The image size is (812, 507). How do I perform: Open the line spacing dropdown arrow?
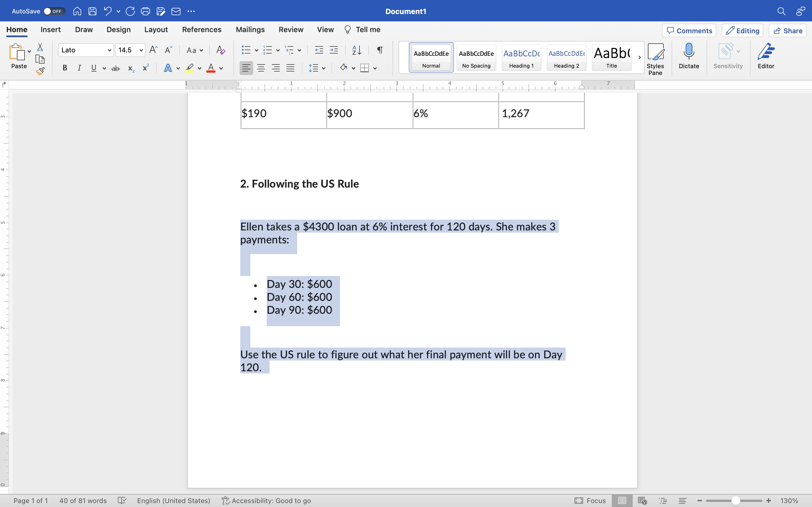click(323, 68)
